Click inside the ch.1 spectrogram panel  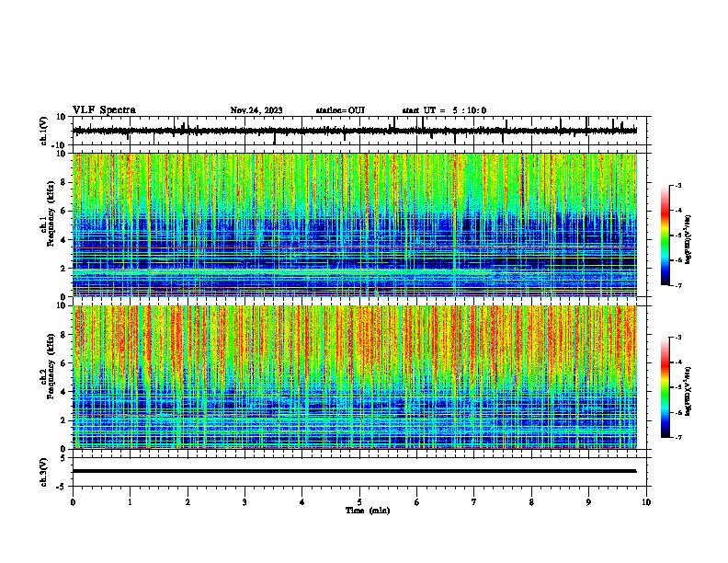[x=354, y=224]
